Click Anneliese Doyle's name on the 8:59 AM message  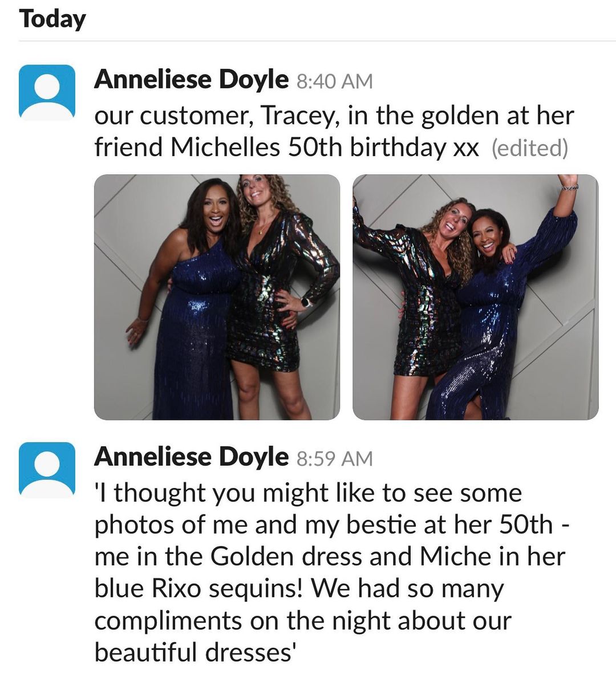click(x=191, y=457)
